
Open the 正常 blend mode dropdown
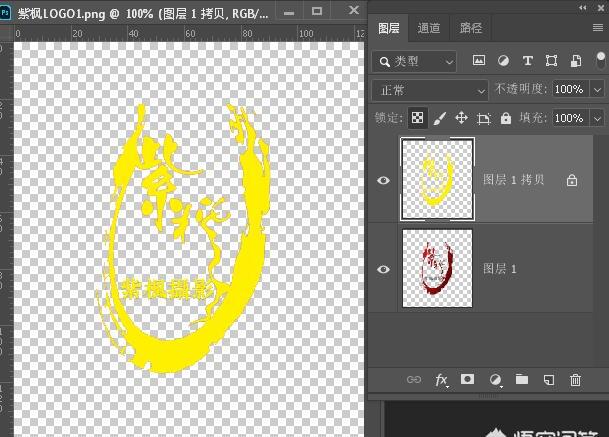[429, 89]
